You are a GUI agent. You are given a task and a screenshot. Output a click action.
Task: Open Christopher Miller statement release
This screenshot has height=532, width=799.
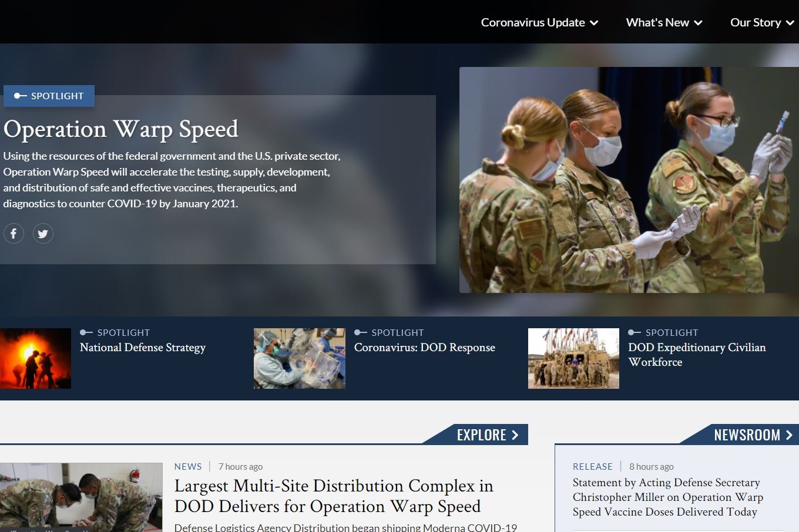(667, 497)
